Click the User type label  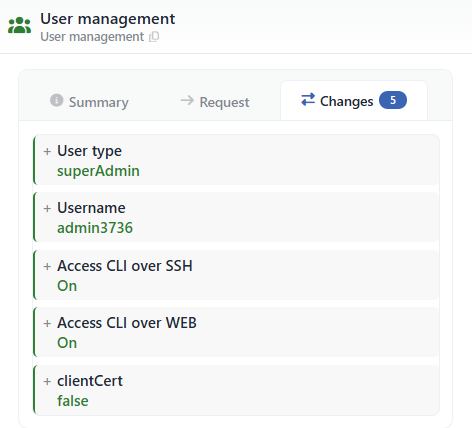(89, 151)
